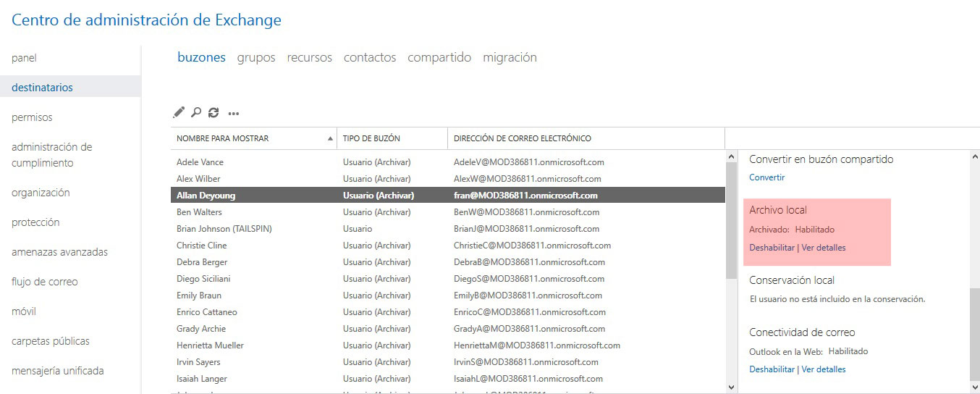980x394 pixels.
Task: Switch to the recursos tab
Action: click(x=309, y=57)
